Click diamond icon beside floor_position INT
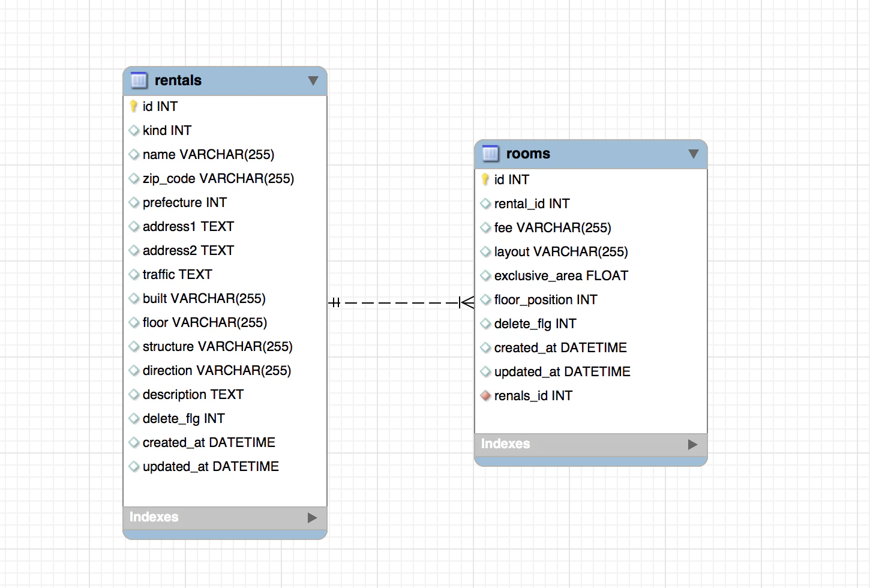870x588 pixels. (485, 299)
